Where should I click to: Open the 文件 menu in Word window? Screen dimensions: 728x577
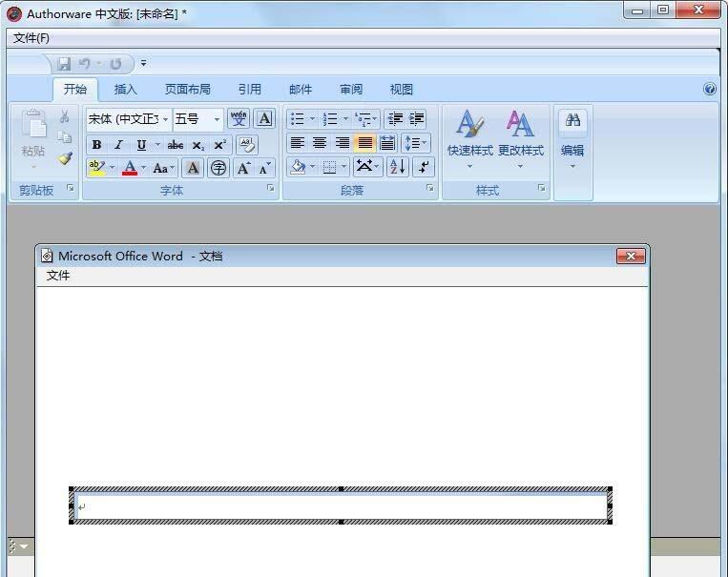tap(58, 276)
